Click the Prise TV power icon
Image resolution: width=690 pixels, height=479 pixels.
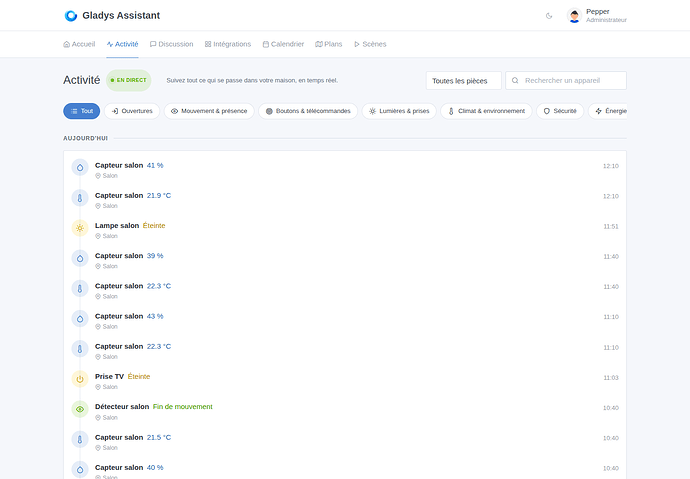click(x=80, y=379)
